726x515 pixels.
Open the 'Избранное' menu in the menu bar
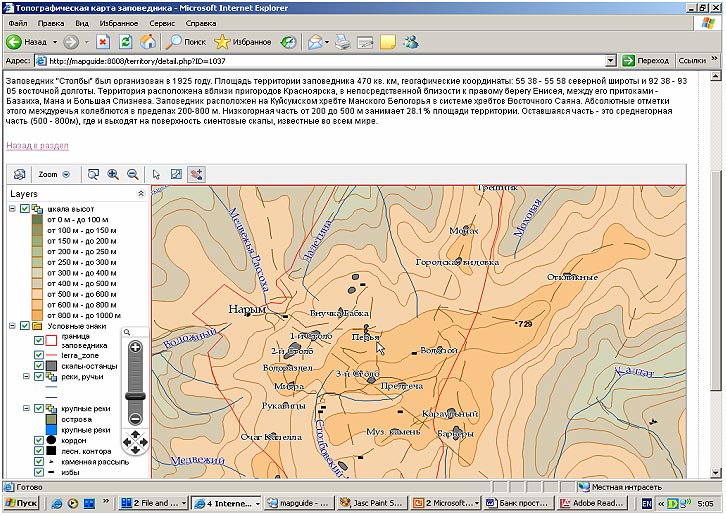(117, 21)
